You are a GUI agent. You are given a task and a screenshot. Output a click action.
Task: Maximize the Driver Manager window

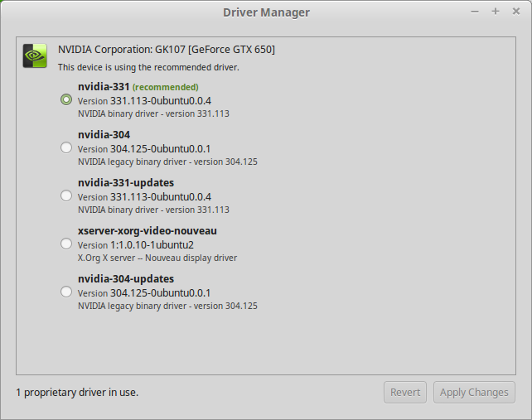click(496, 12)
